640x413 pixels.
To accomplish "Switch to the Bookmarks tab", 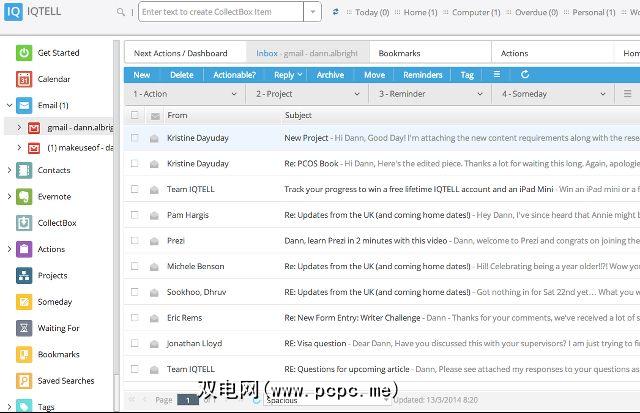I will [x=430, y=53].
